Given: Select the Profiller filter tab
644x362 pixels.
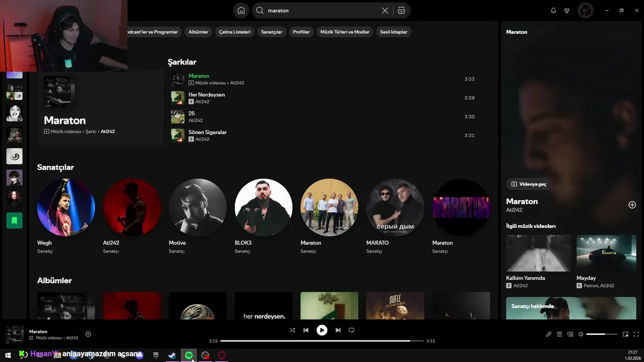Looking at the screenshot, I should coord(301,32).
